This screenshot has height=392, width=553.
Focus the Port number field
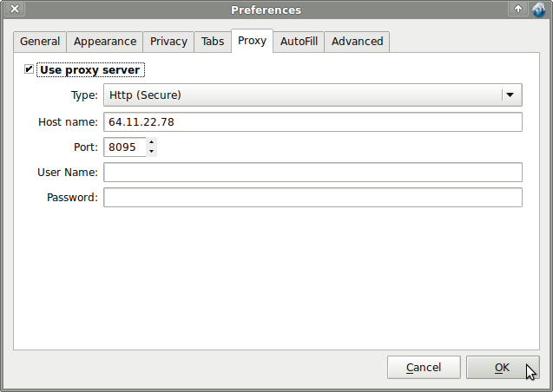point(124,147)
